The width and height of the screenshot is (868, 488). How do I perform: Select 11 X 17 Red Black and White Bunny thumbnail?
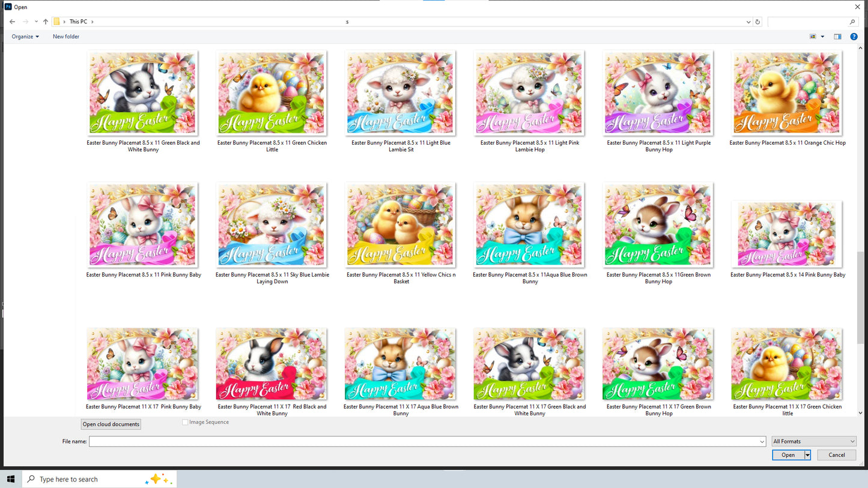pos(272,364)
